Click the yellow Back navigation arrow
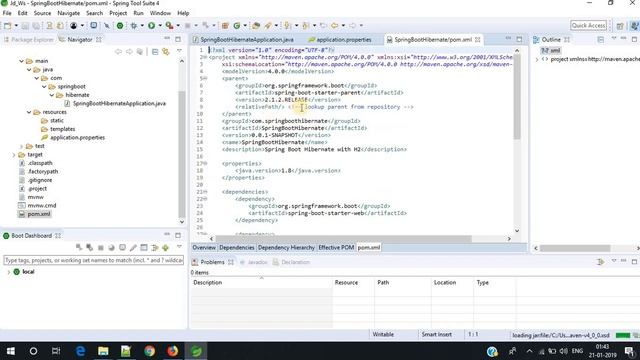This screenshot has height=360, width=640. 335,26
